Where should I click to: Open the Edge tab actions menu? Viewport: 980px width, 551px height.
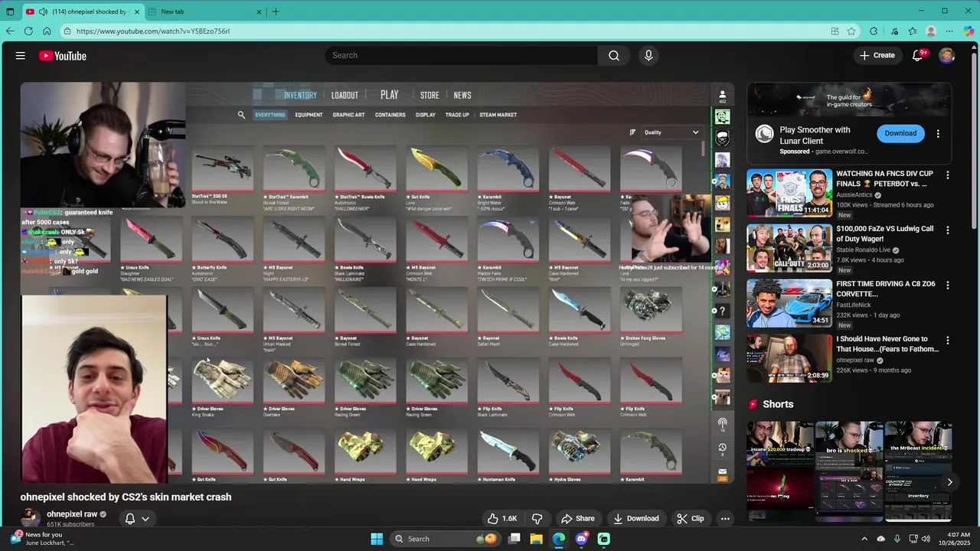(x=10, y=11)
